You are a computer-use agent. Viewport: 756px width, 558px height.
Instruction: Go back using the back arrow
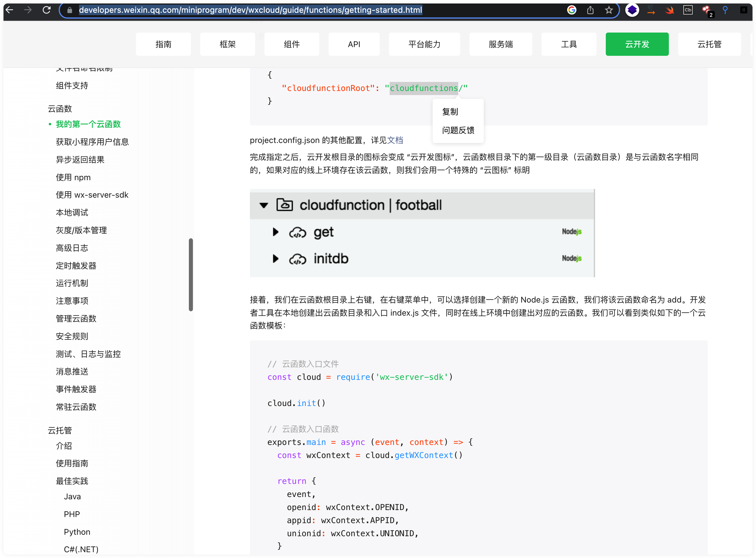pos(10,10)
